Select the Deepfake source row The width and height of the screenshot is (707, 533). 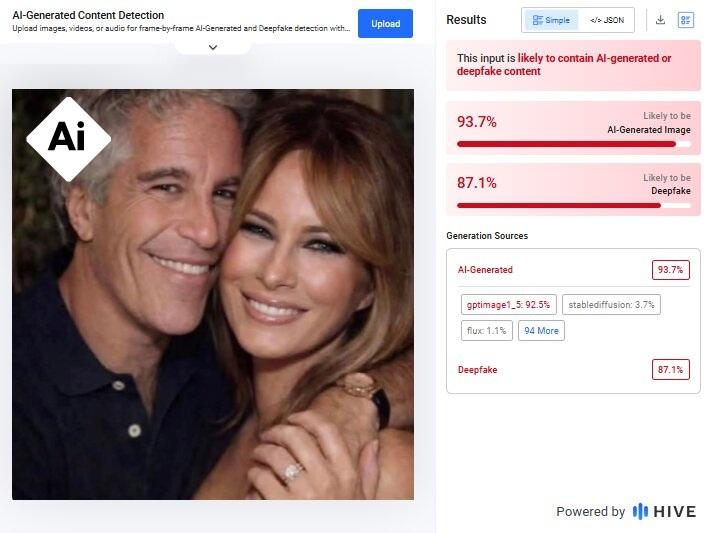[x=573, y=370]
